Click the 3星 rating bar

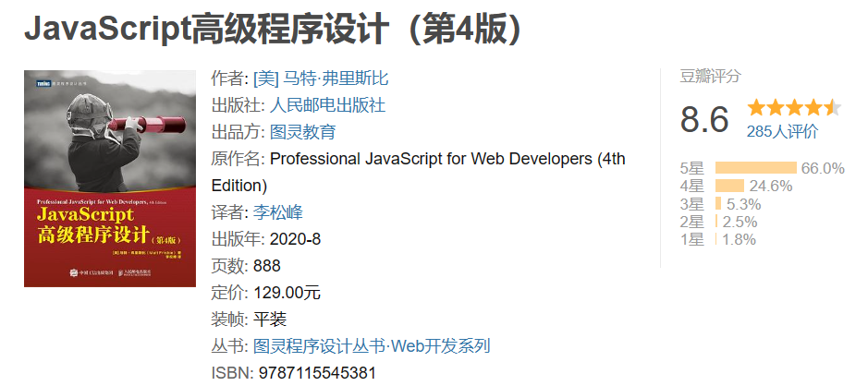pyautogui.click(x=718, y=204)
